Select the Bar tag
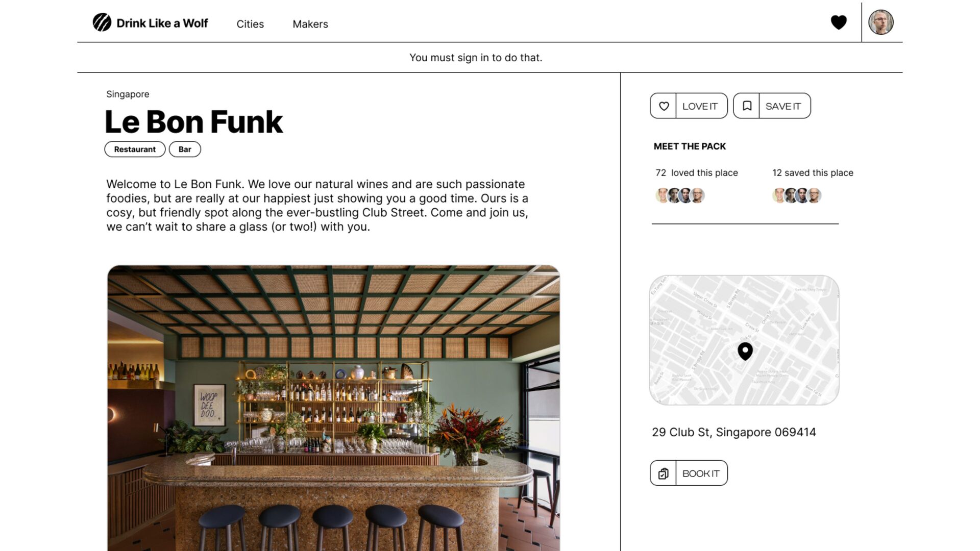 (185, 149)
